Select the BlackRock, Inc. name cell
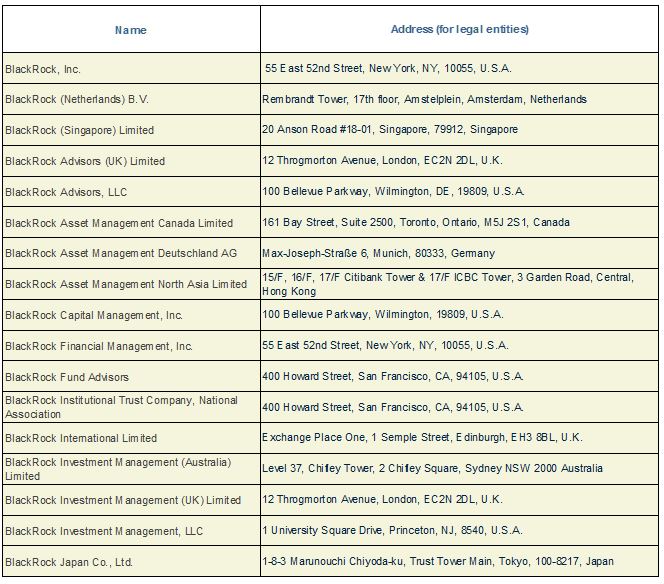 pos(131,69)
